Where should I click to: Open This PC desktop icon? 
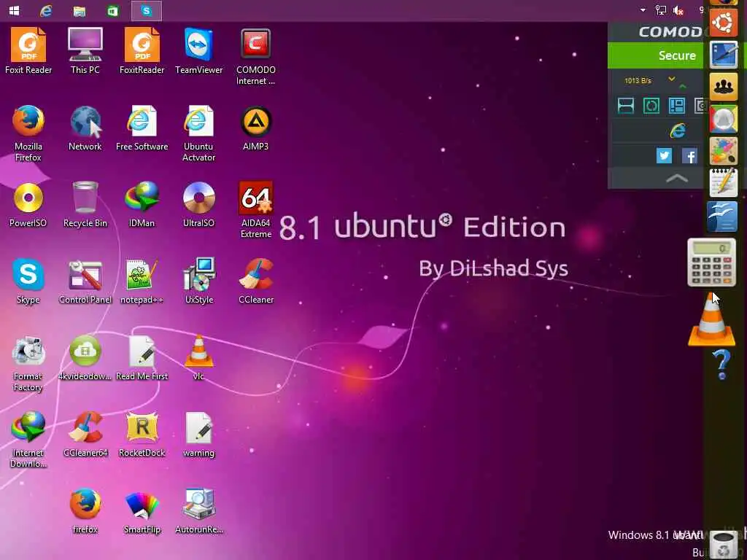click(x=85, y=51)
